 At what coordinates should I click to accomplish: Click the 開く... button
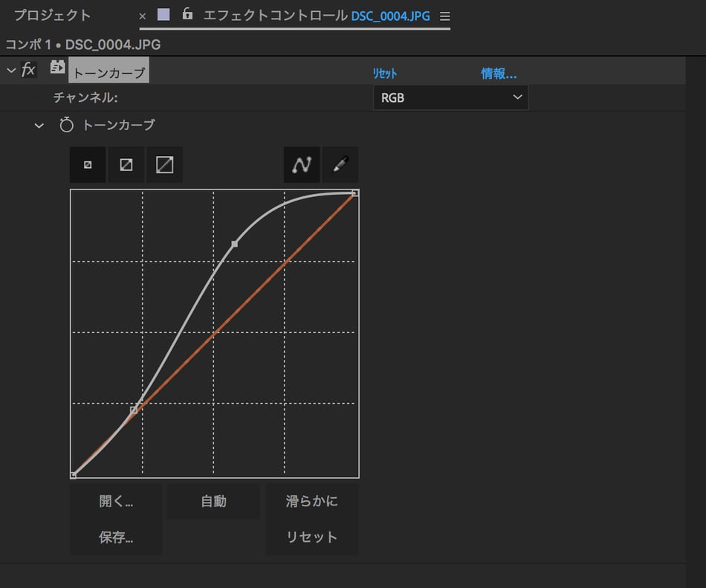tap(116, 501)
